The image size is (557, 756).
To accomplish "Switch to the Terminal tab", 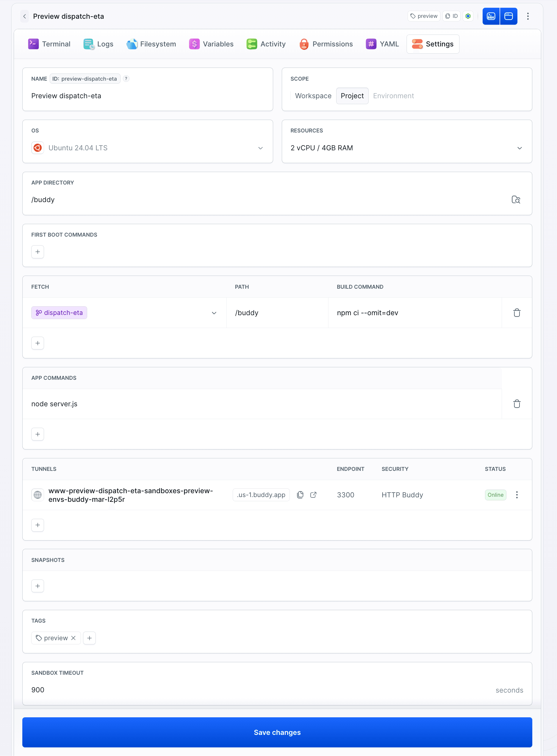I will pyautogui.click(x=49, y=44).
